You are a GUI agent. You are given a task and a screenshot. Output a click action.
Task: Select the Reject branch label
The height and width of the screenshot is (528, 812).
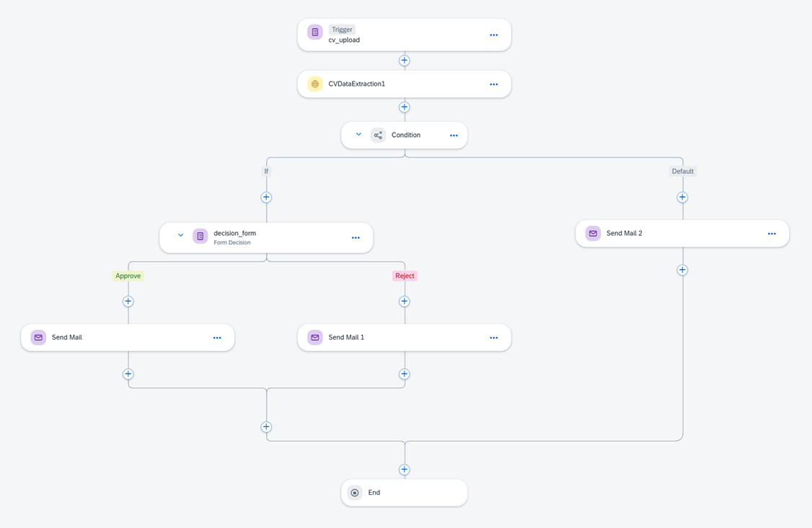(x=405, y=276)
